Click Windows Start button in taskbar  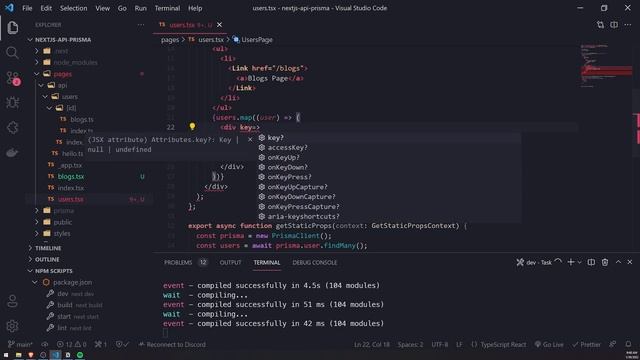(x=6, y=355)
